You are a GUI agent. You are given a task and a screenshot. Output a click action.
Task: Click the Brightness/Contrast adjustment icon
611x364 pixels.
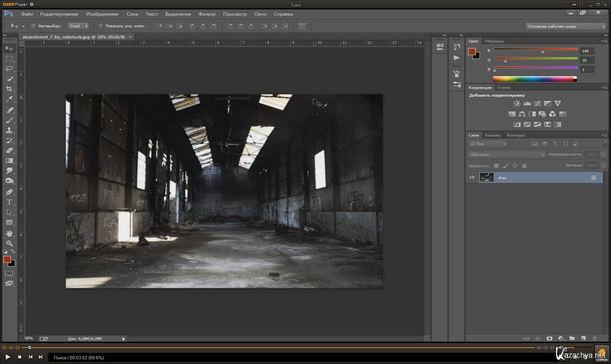tap(516, 104)
